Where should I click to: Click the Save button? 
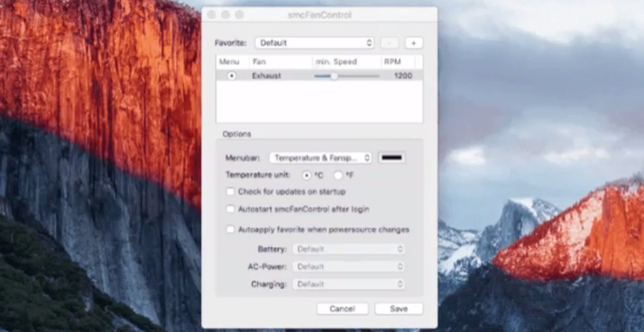click(x=399, y=308)
